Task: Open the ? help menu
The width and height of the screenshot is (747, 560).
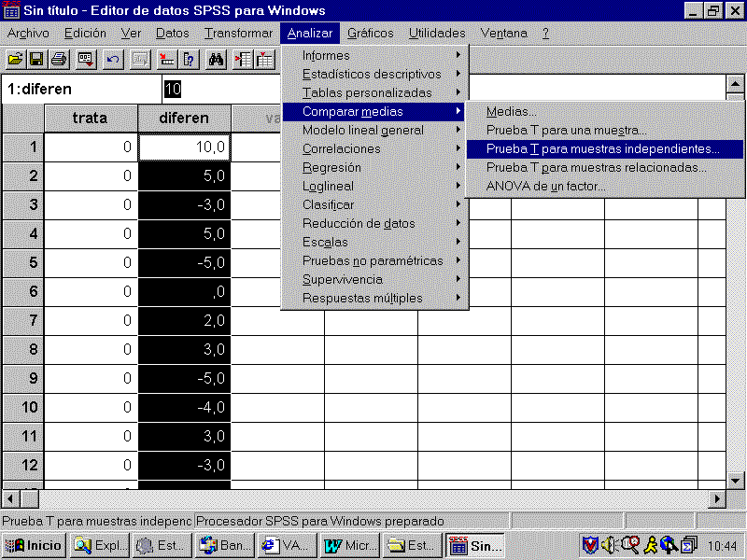Action: (x=545, y=34)
